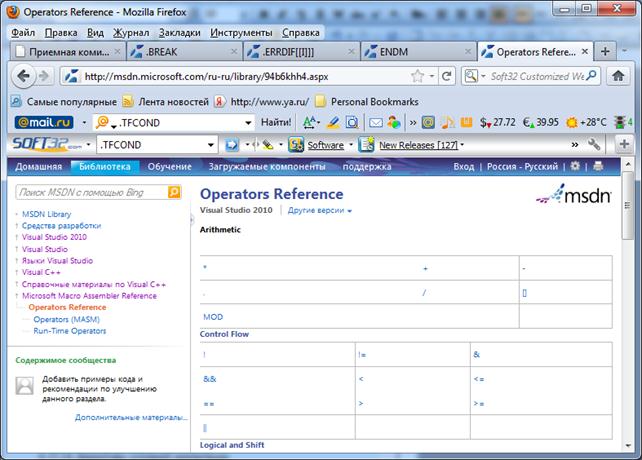
Task: Click the page vertical scrollbar thumb
Action: [628, 206]
